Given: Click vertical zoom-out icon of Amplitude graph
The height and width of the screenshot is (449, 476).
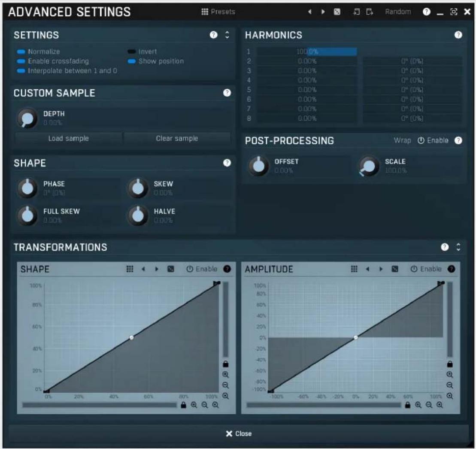Looking at the screenshot, I should click(449, 385).
